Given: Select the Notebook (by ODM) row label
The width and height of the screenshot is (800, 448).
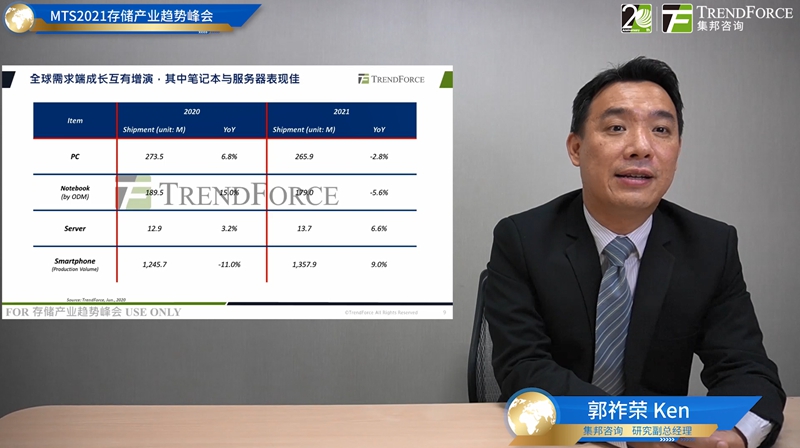Looking at the screenshot, I should [75, 192].
